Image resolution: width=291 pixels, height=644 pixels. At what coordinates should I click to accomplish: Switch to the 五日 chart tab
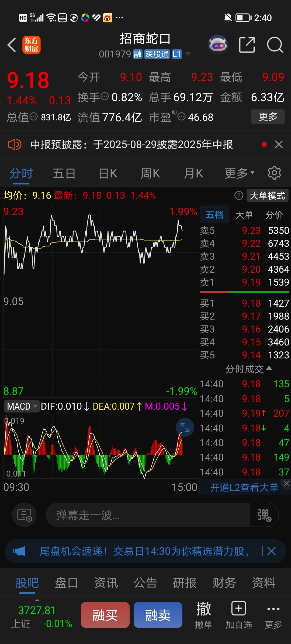pos(64,173)
